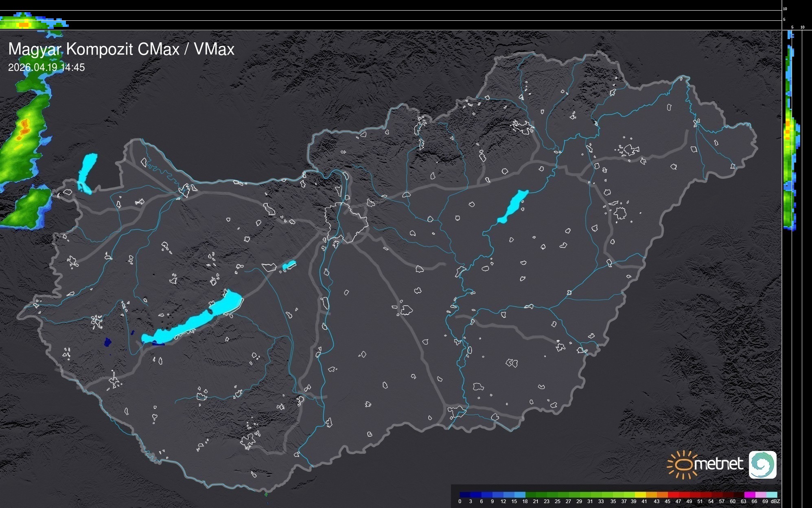Click the top-left horizontal profile echo strip

pos(28,22)
